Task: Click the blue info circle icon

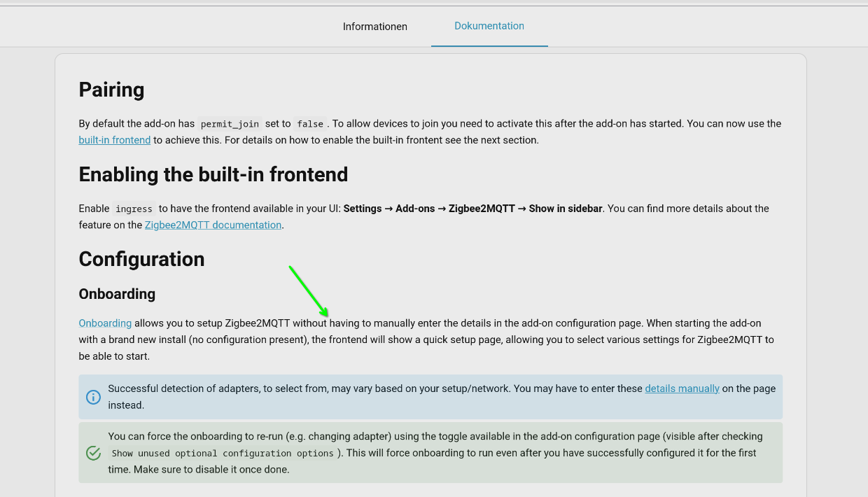Action: (93, 397)
